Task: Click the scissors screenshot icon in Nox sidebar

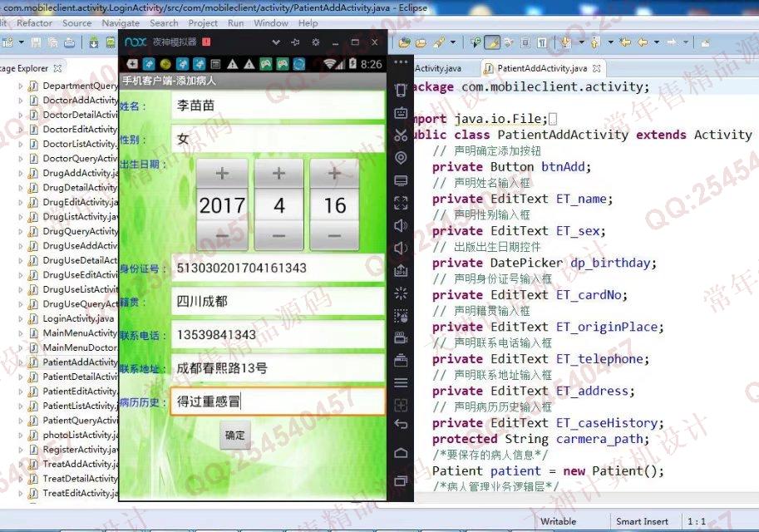Action: (x=401, y=135)
